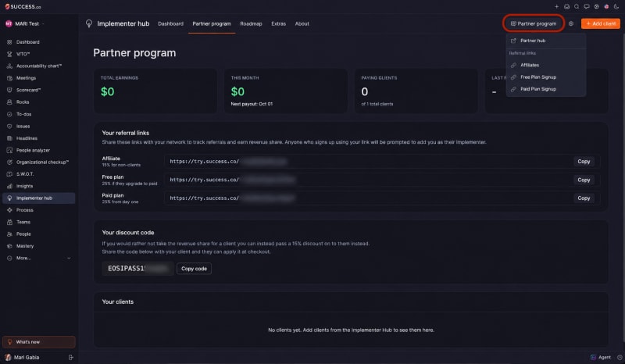Open S.W.O.T. in the sidebar
The width and height of the screenshot is (625, 364).
pyautogui.click(x=38, y=174)
